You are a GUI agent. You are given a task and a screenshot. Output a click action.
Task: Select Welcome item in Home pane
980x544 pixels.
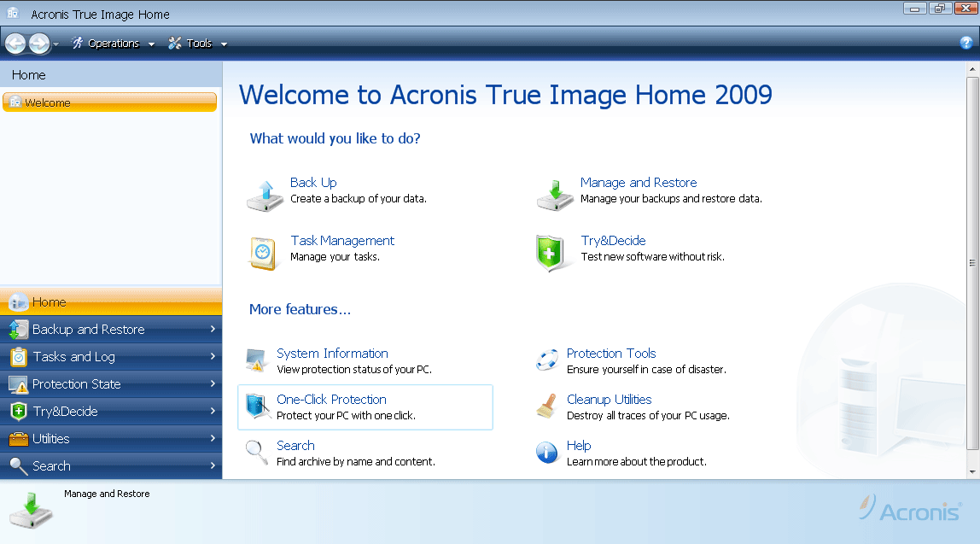click(110, 102)
